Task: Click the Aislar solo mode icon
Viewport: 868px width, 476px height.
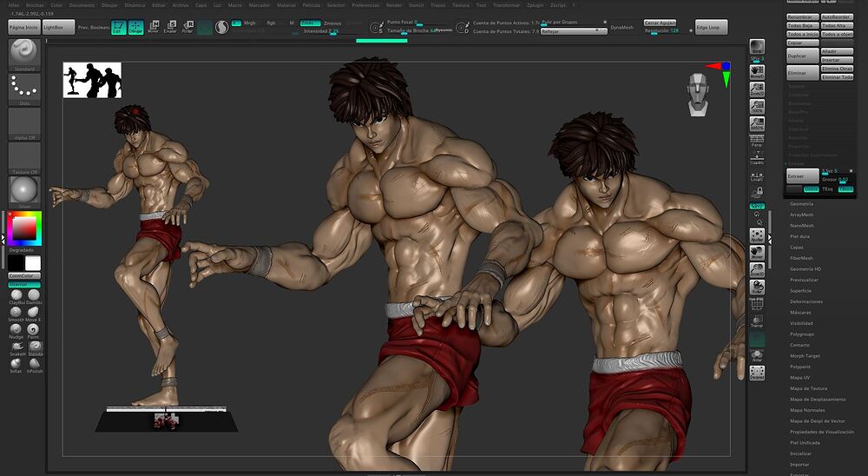Action: [757, 356]
